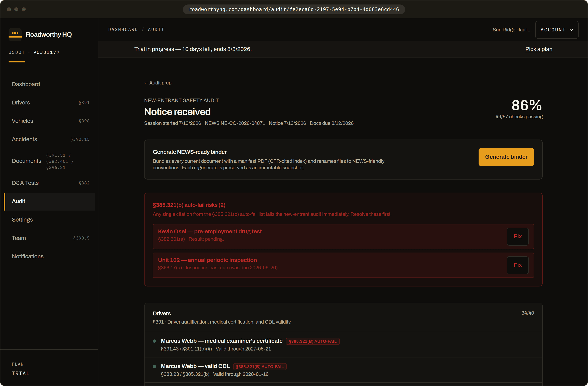Click the Roadworthy HQ logo icon
Viewport: 588px width, 386px height.
coord(15,34)
